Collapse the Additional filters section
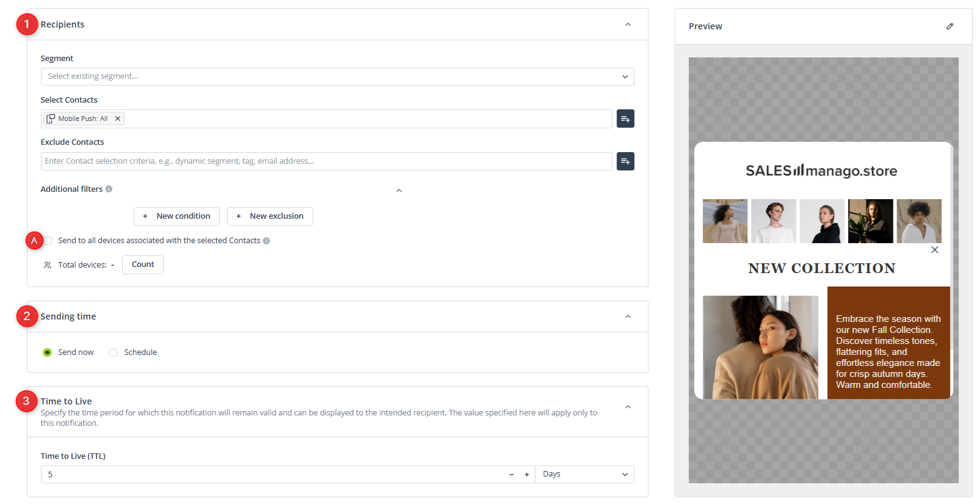Image resolution: width=980 pixels, height=504 pixels. coord(399,191)
